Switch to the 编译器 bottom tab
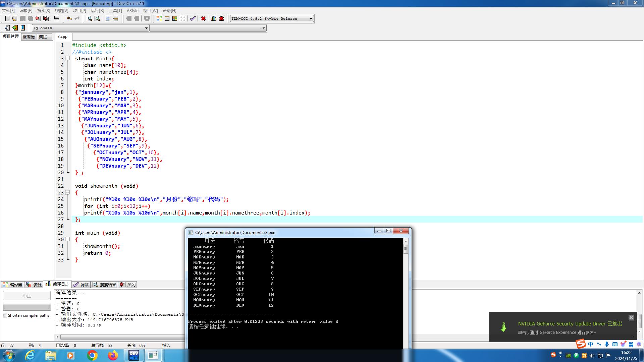 point(12,285)
